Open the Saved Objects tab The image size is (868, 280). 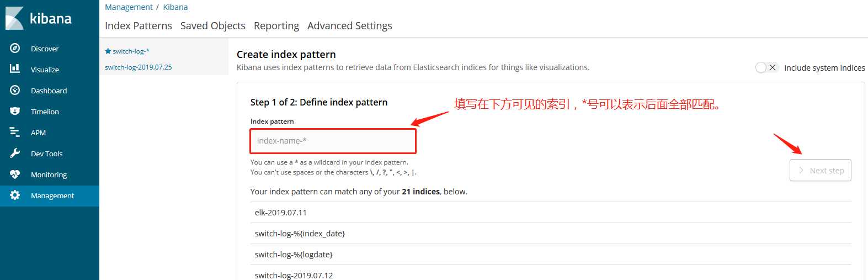(213, 25)
